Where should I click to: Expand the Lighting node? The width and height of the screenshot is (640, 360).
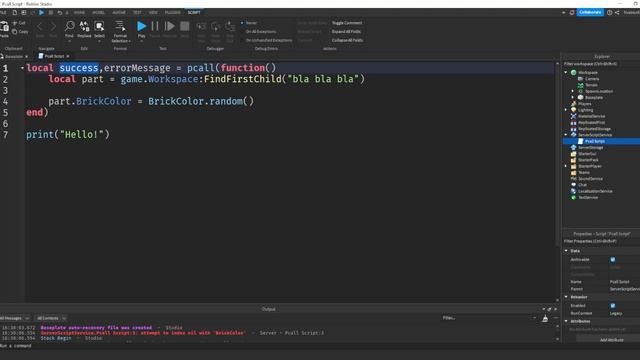566,110
